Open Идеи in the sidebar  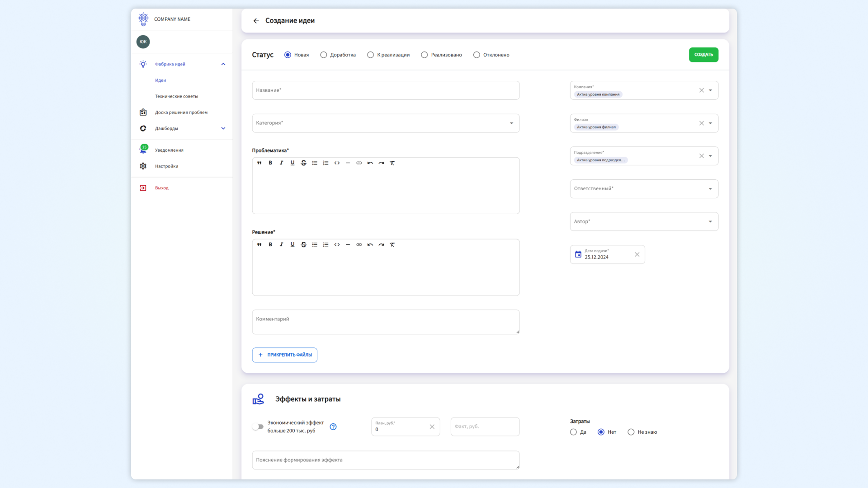[x=160, y=80]
